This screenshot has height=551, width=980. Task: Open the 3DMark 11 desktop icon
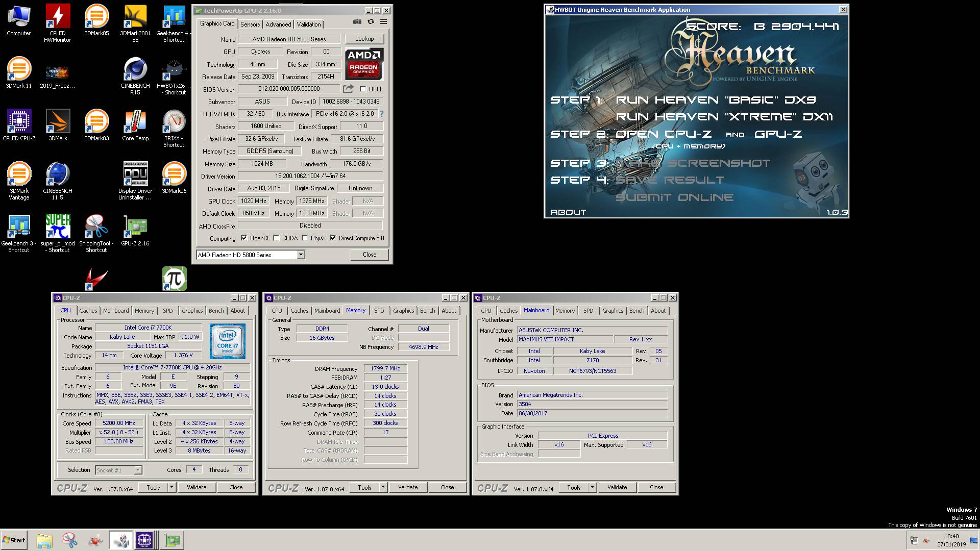19,73
